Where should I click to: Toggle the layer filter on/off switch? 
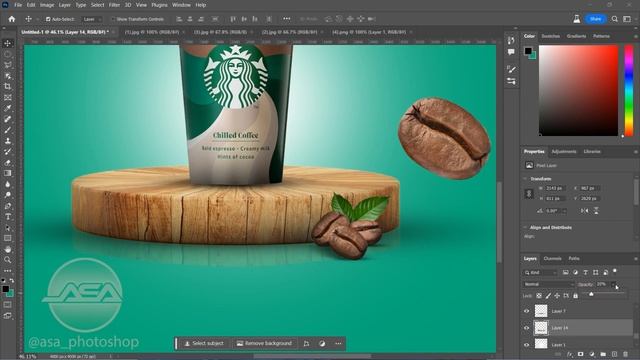coord(615,271)
